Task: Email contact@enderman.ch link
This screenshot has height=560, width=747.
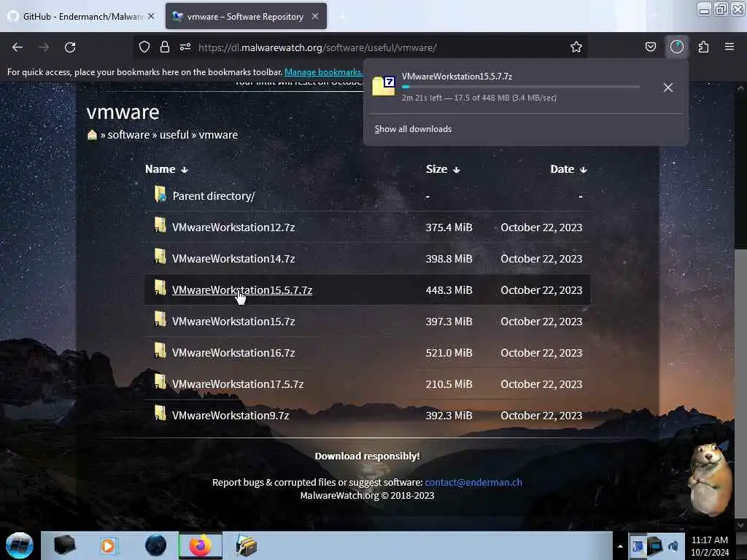Action: [x=473, y=483]
